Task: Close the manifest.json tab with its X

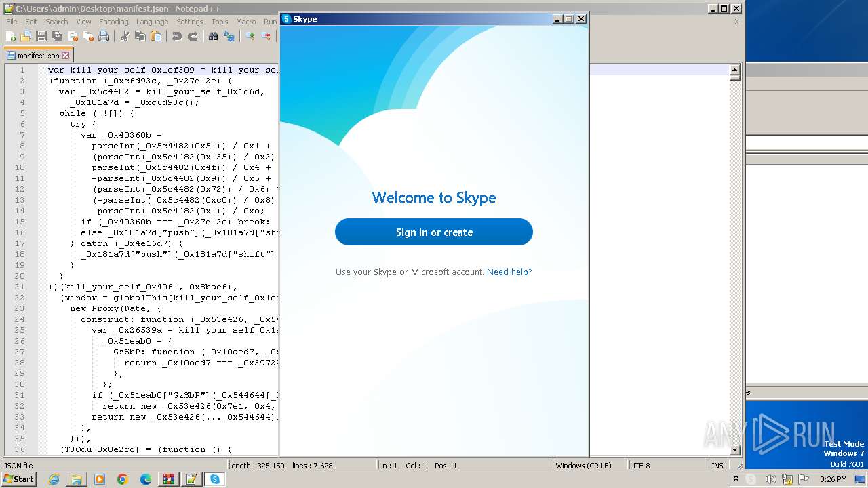Action: pos(66,56)
